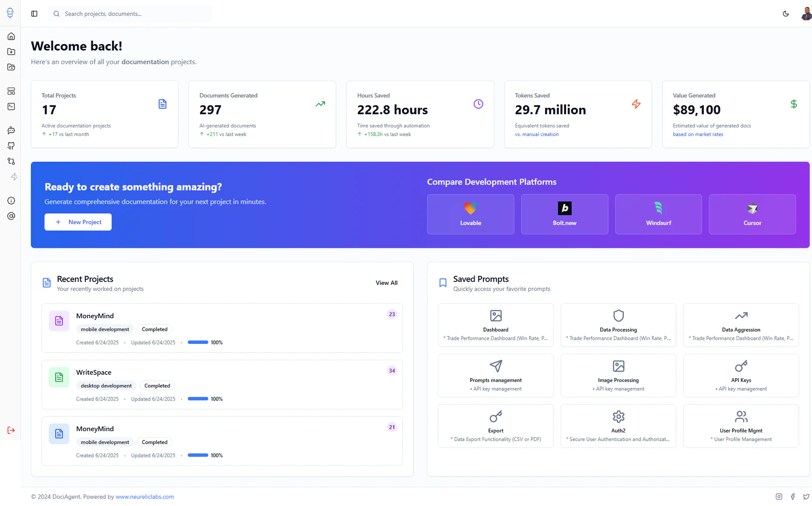Viewport: 812px width, 506px height.
Task: Click the @ contact sidebar icon
Action: 11,216
